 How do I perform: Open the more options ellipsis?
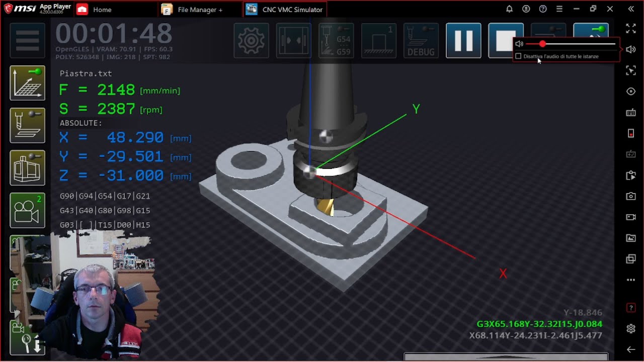pyautogui.click(x=631, y=280)
